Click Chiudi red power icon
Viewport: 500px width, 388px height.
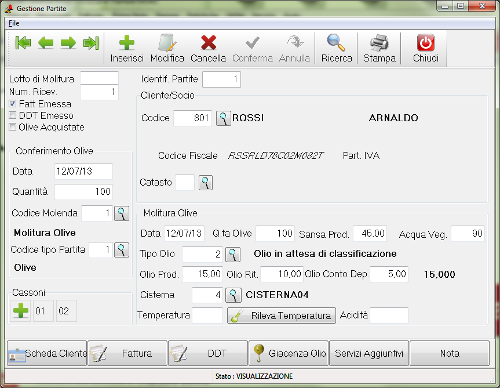pyautogui.click(x=426, y=43)
